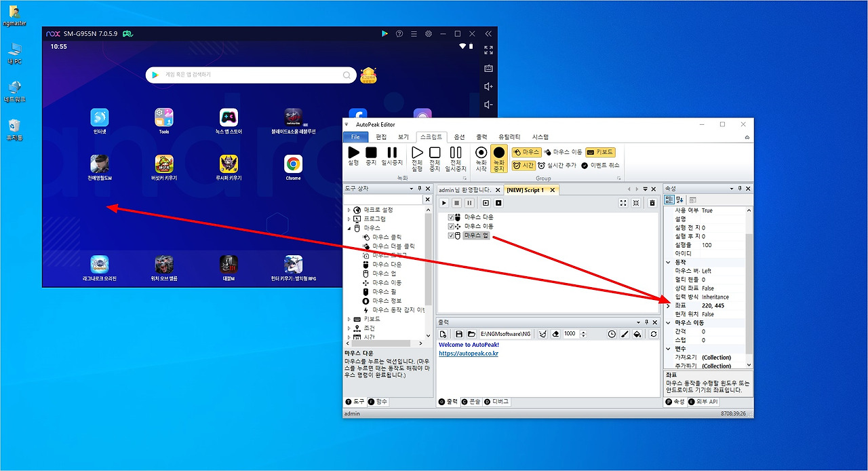Open the File menu in AutoPeak
Viewport: 868px width, 471px height.
(355, 137)
